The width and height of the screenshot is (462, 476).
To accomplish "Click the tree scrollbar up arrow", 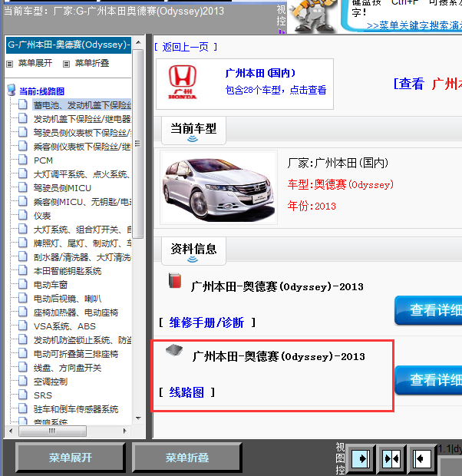I will click(138, 42).
